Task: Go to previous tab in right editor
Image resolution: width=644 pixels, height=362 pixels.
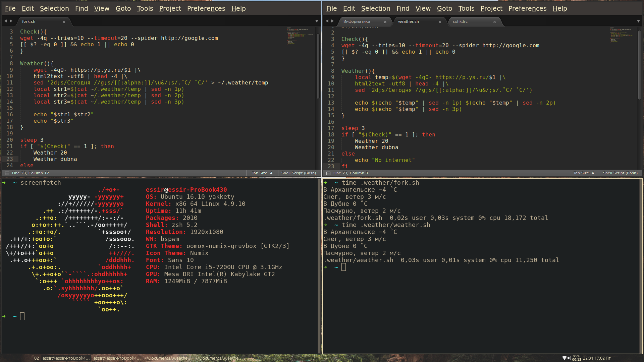Action: (x=327, y=21)
